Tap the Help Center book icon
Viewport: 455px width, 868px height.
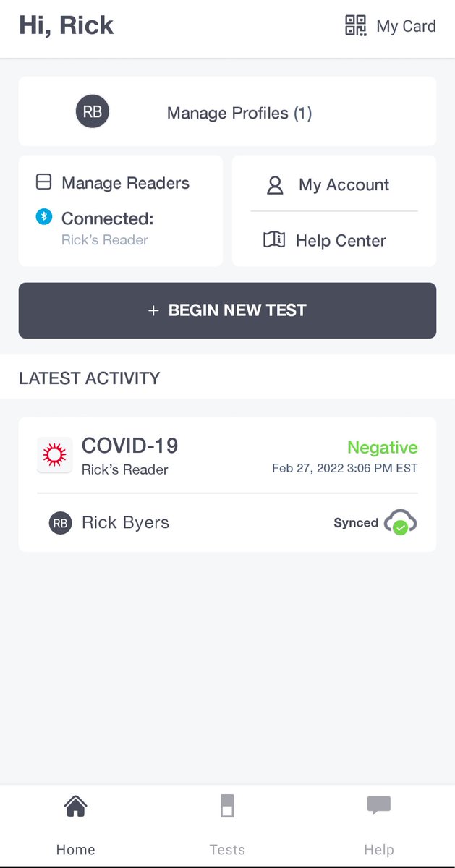coord(274,240)
